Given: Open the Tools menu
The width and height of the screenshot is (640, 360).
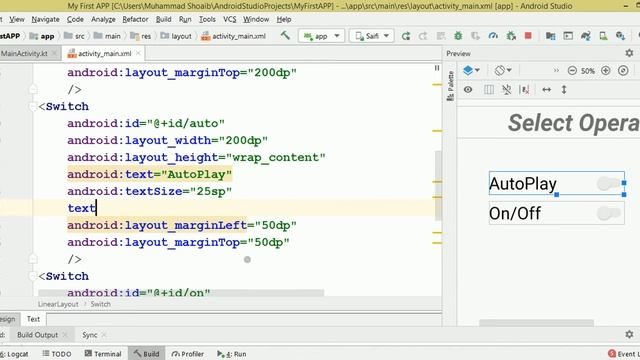Looking at the screenshot, I should 207,19.
